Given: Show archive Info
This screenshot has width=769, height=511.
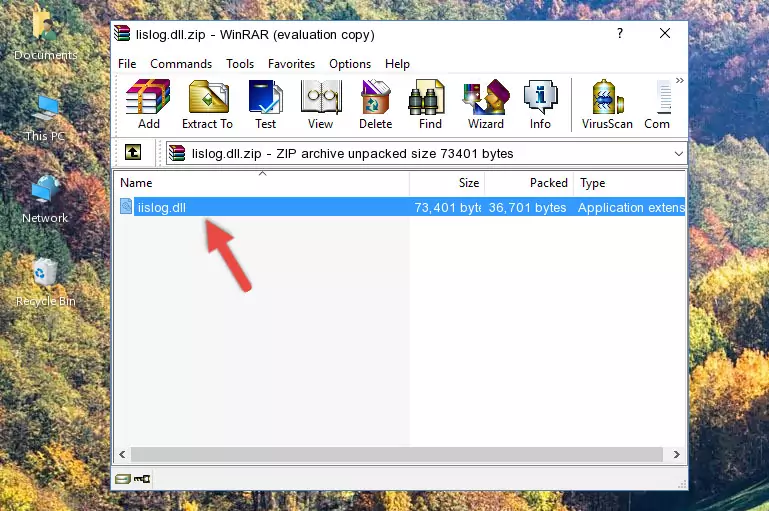Looking at the screenshot, I should pos(540,104).
